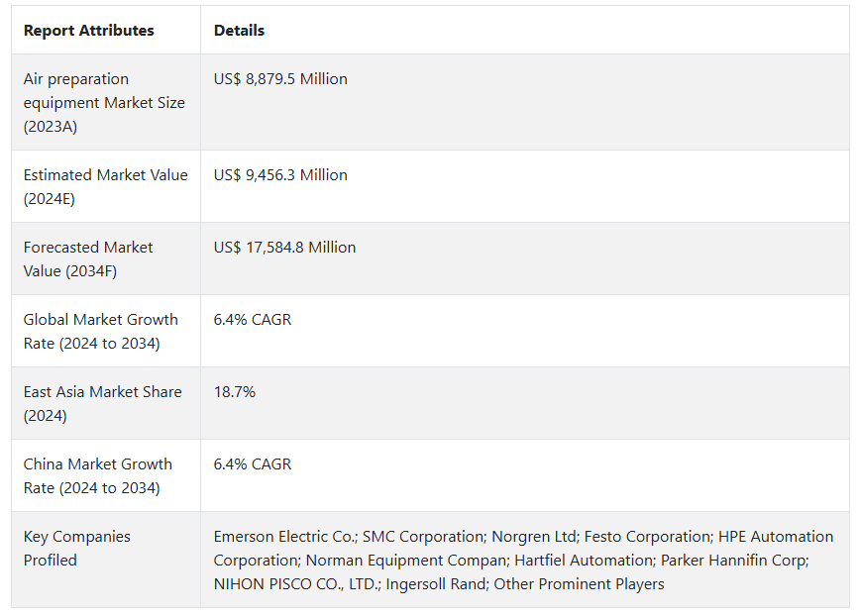This screenshot has height=616, width=860.
Task: Select the Air preparation equipment Market Size cell
Action: [104, 103]
